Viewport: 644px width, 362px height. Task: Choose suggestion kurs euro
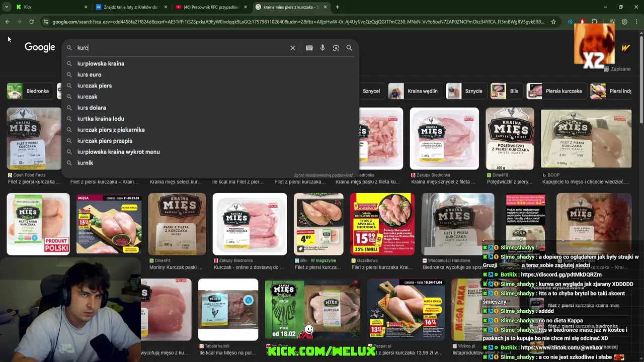(90, 75)
